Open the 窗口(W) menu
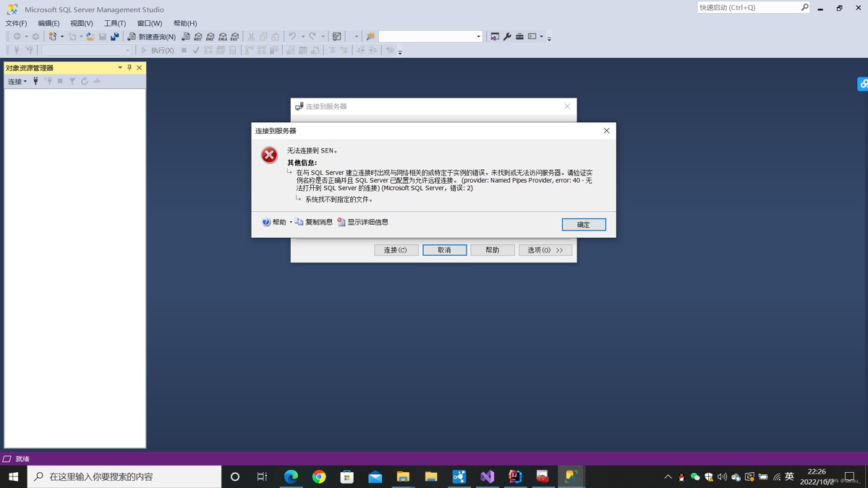868x488 pixels. [149, 23]
